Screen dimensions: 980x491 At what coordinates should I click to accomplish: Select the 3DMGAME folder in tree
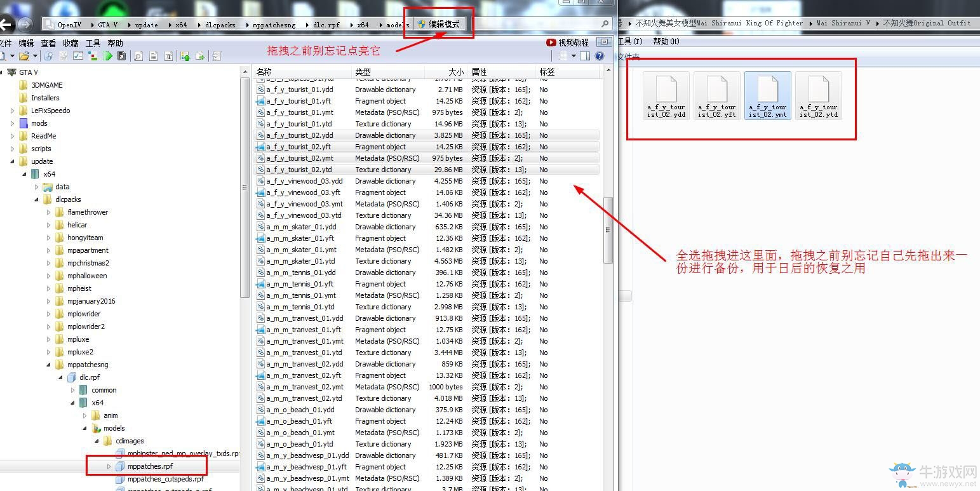47,85
